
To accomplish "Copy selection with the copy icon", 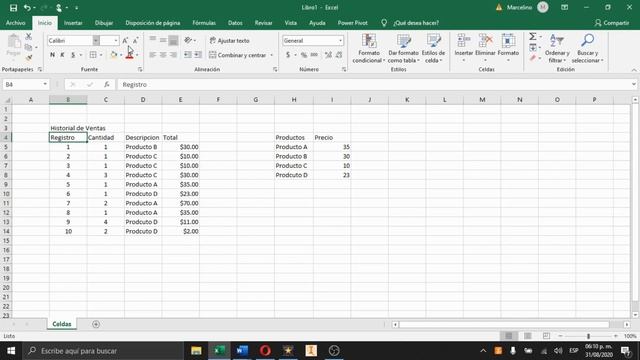I will pyautogui.click(x=28, y=47).
